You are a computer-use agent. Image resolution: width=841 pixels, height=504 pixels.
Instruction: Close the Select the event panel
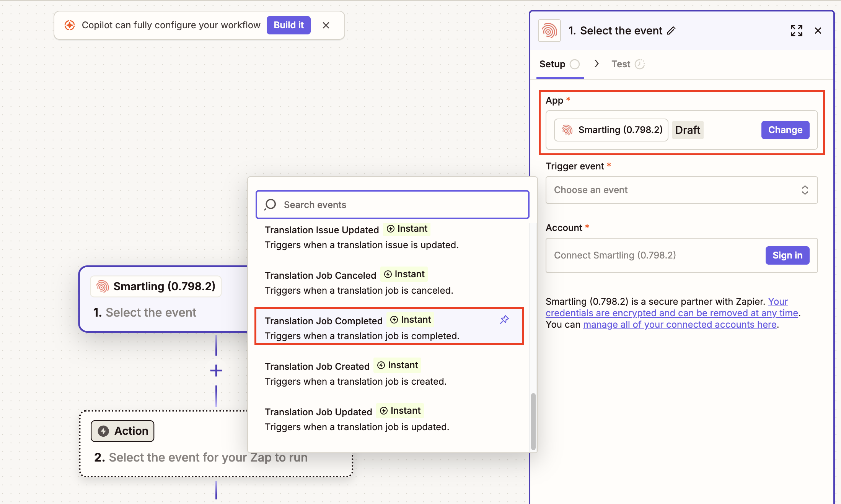click(x=818, y=31)
